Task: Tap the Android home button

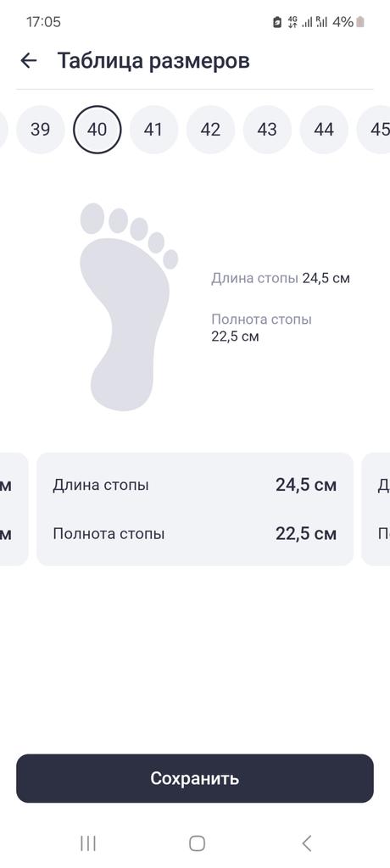Action: 197,843
